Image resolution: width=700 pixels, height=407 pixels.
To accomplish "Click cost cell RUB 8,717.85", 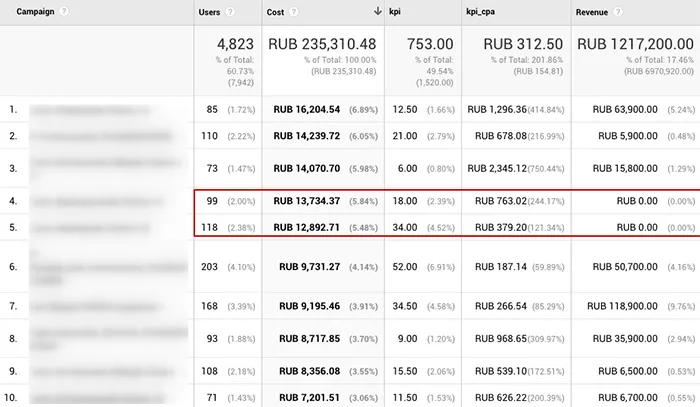I will [x=309, y=339].
